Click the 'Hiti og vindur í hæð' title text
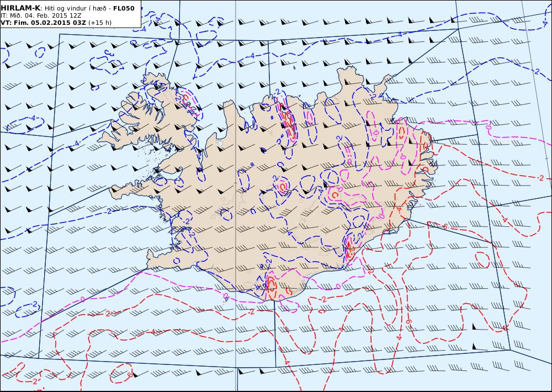This screenshot has width=552, height=392. coord(75,8)
